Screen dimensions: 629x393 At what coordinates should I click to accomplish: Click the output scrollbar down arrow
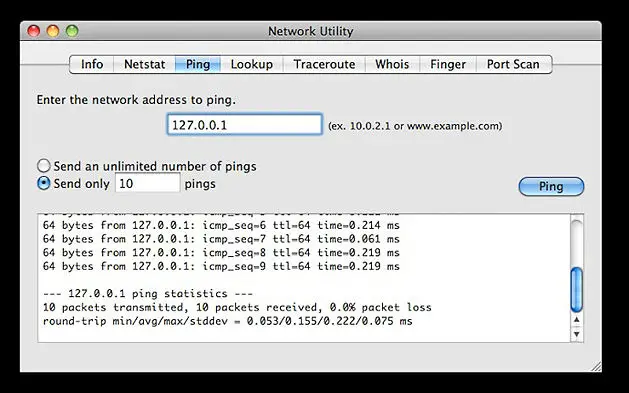(576, 334)
